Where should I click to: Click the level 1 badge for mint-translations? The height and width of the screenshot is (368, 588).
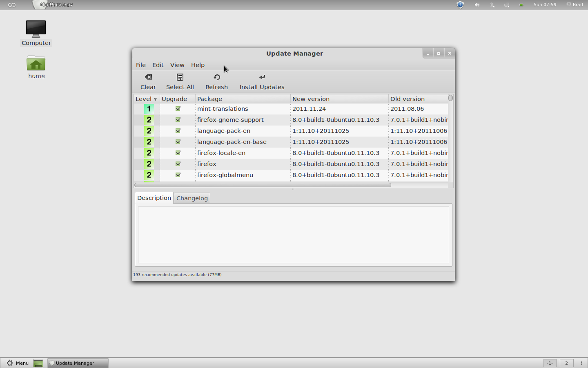coord(149,109)
